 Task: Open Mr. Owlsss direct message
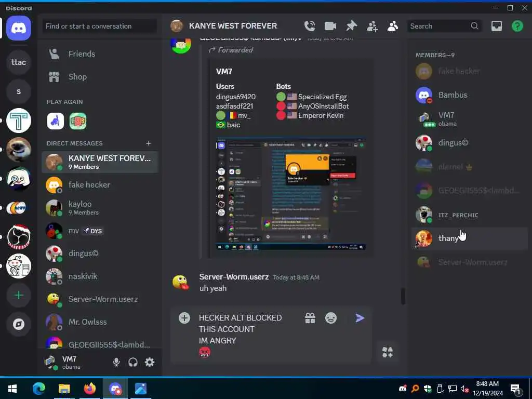tap(100, 322)
